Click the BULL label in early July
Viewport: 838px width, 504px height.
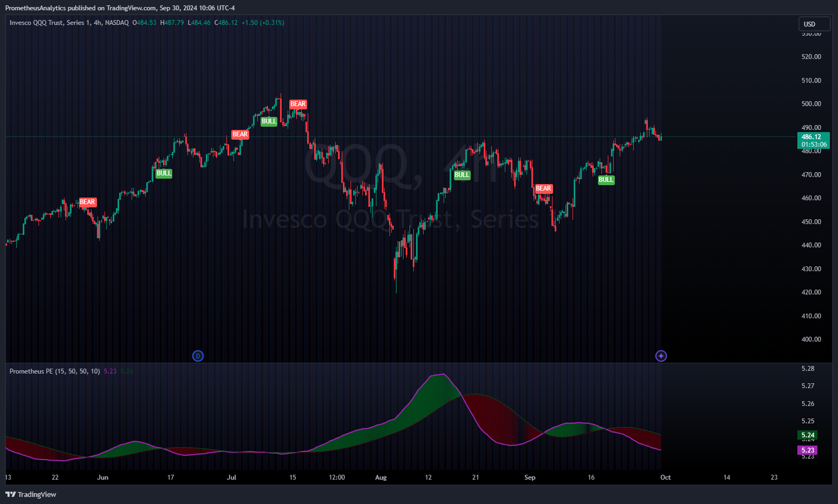[269, 121]
